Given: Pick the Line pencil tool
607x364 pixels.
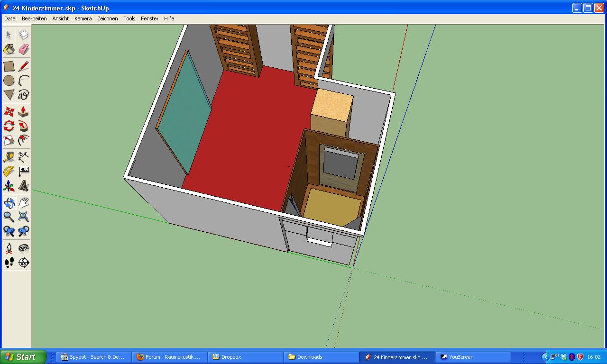Looking at the screenshot, I should point(24,66).
